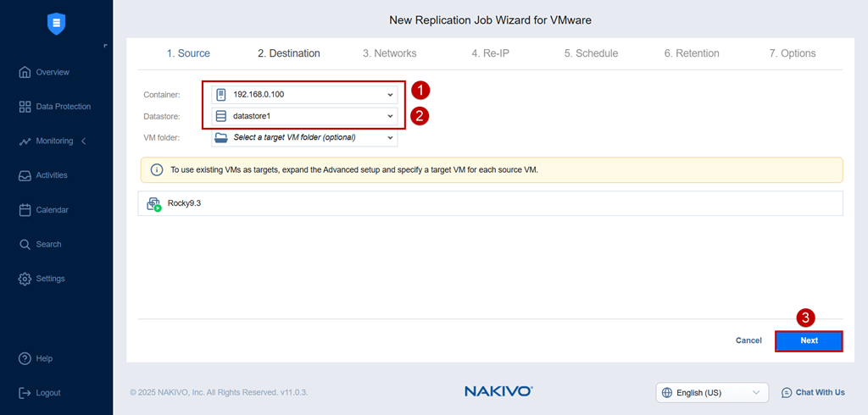
Task: Select the 7. Options step
Action: (x=793, y=53)
